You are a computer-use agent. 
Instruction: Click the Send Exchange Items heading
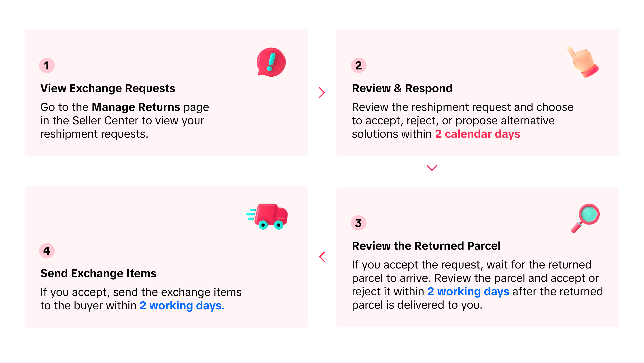[x=98, y=274]
